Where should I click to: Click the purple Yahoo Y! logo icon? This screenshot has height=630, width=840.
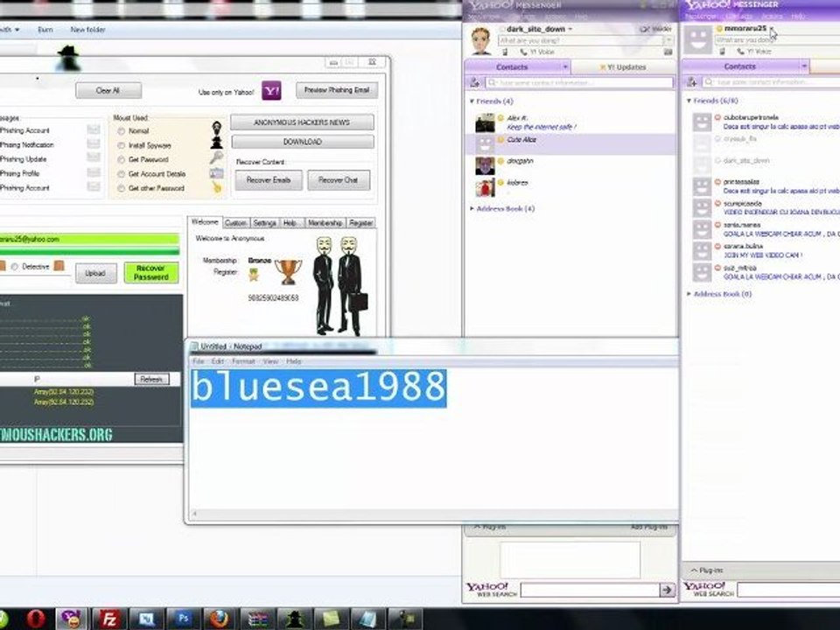coord(271,90)
